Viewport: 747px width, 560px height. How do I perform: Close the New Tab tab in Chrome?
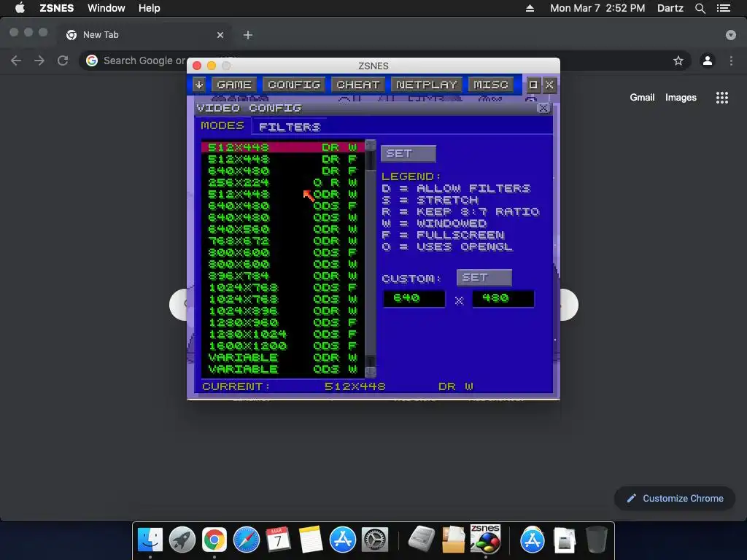[220, 35]
